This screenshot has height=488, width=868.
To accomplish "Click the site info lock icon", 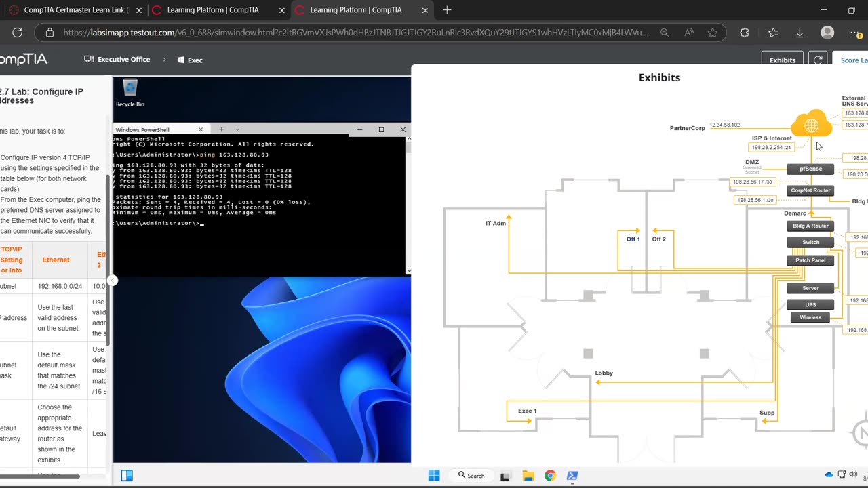I will coord(50,33).
